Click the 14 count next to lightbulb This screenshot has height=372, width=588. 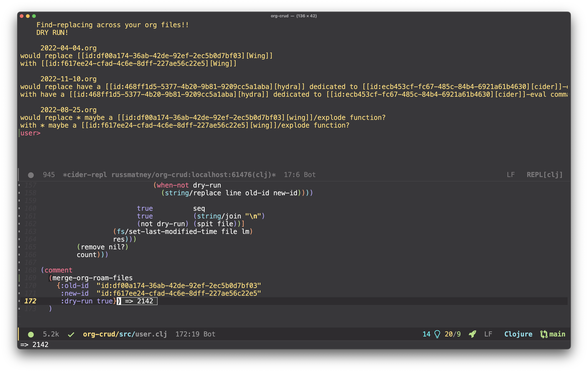pyautogui.click(x=426, y=334)
